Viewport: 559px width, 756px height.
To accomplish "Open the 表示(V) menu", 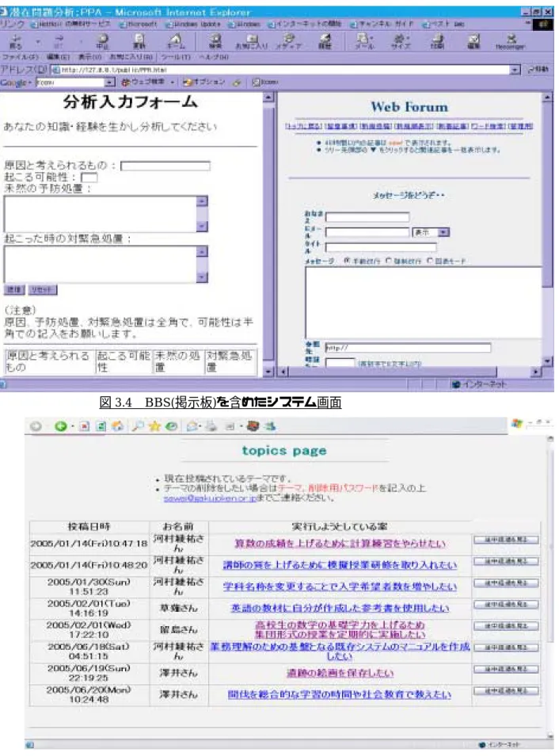I will 89,57.
